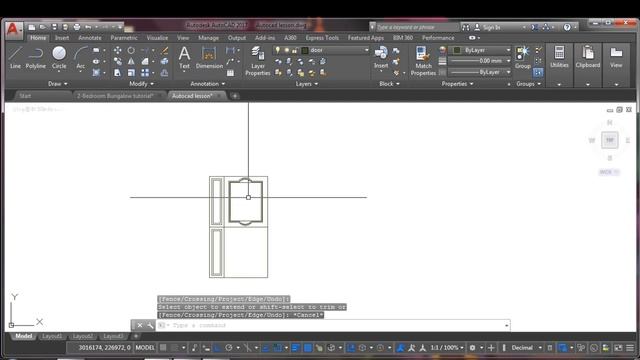
Task: Expand the Modify panel
Action: [141, 84]
